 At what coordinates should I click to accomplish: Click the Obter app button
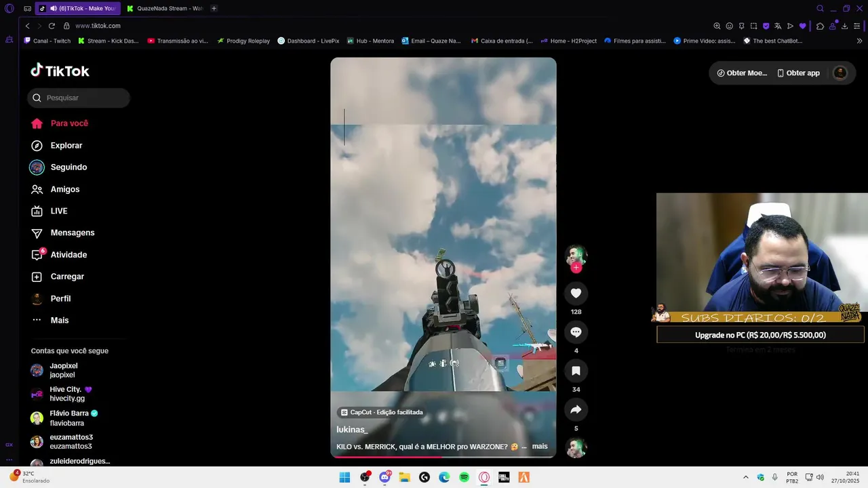[x=798, y=73]
